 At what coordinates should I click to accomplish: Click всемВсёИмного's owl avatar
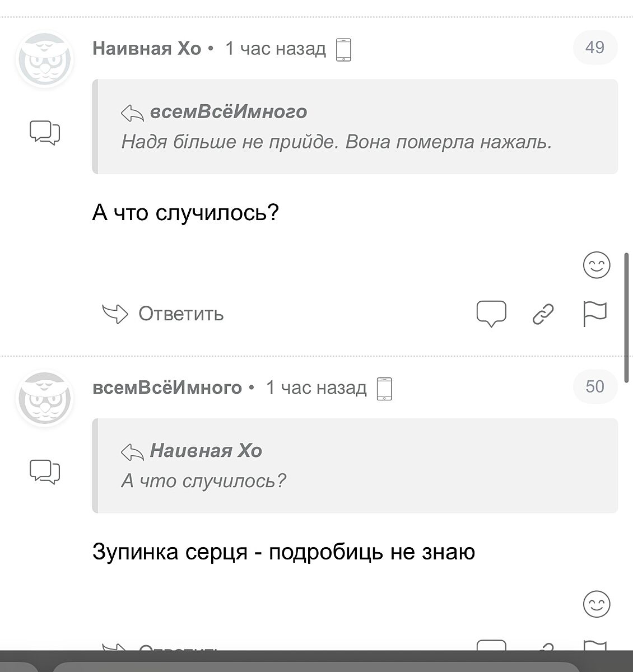tap(45, 398)
